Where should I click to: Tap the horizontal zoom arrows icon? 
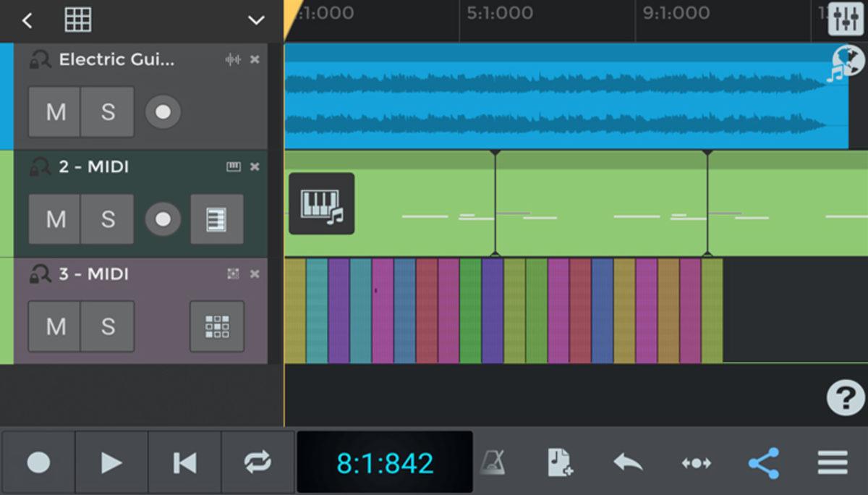[695, 462]
